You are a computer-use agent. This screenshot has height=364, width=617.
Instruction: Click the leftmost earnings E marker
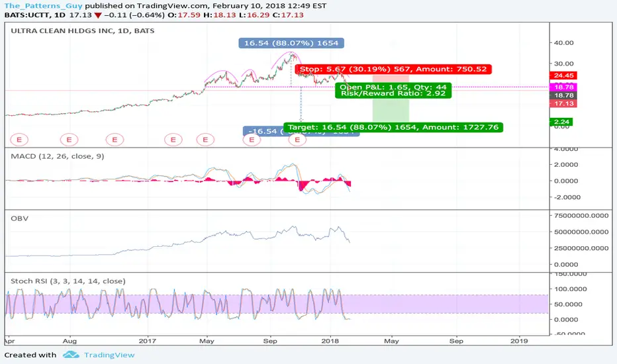click(x=19, y=139)
